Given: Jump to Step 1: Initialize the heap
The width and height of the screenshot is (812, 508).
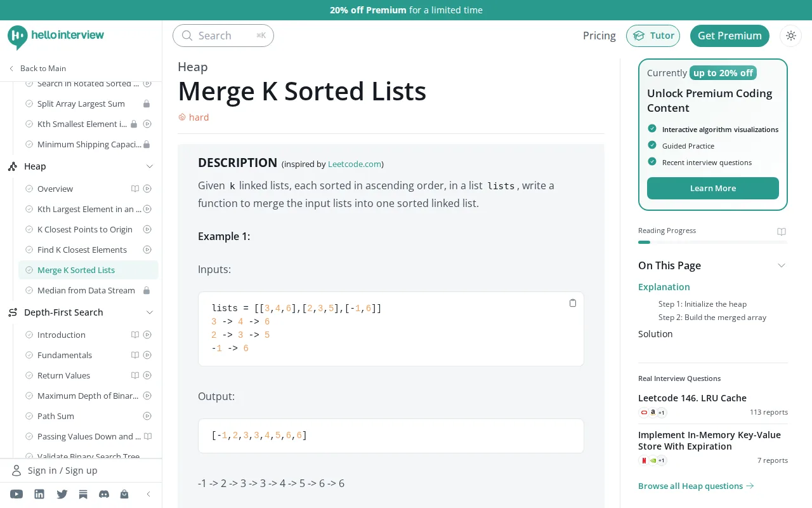Looking at the screenshot, I should [x=702, y=304].
